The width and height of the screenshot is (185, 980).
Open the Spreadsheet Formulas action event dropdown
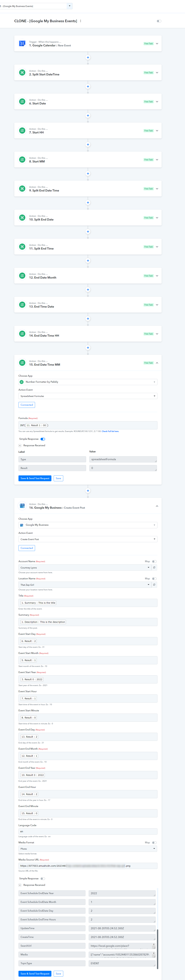(88, 396)
